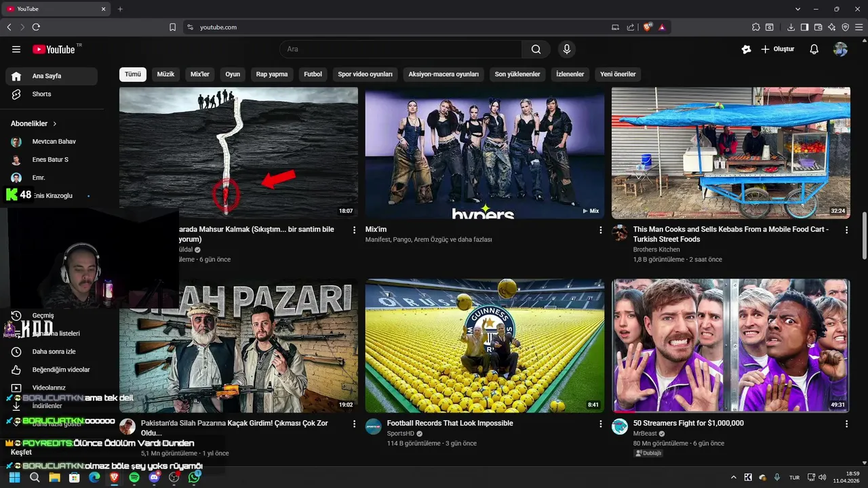Select the Son yüklenenler chip

coord(517,74)
